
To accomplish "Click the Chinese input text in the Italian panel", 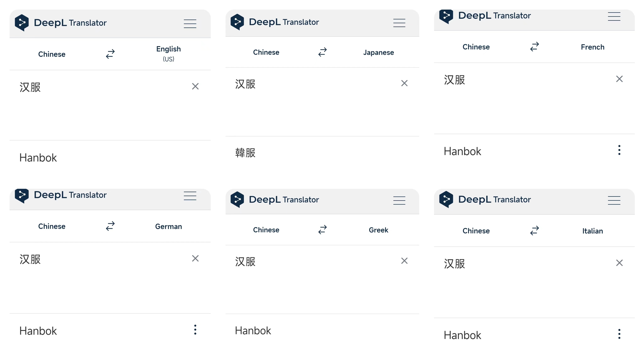I will click(455, 264).
